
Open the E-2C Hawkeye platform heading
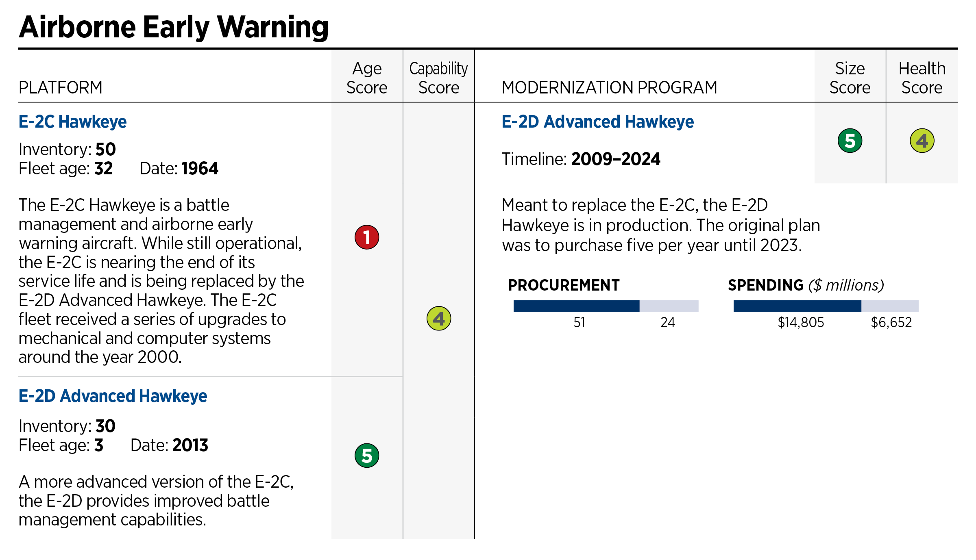pos(73,122)
